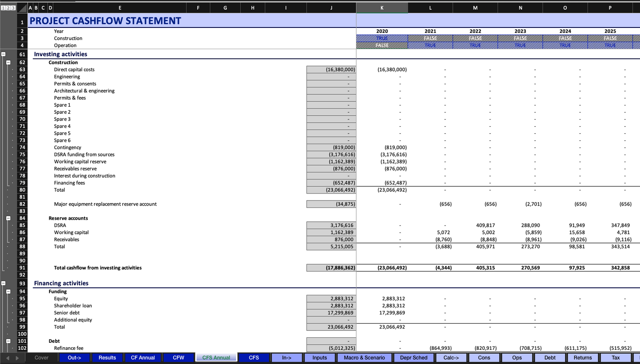Click outline level 2 button

tap(8, 8)
